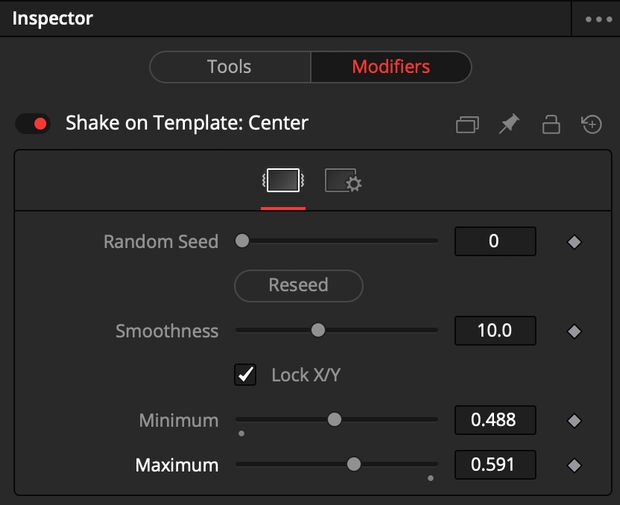Screen dimensions: 620x505
Task: Select the Modifiers tab
Action: (390, 67)
